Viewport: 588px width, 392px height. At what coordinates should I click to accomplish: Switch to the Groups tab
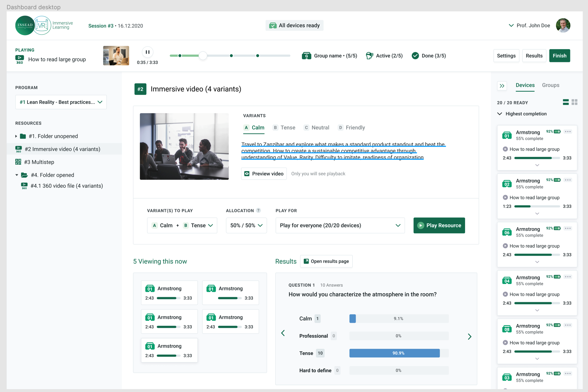550,85
